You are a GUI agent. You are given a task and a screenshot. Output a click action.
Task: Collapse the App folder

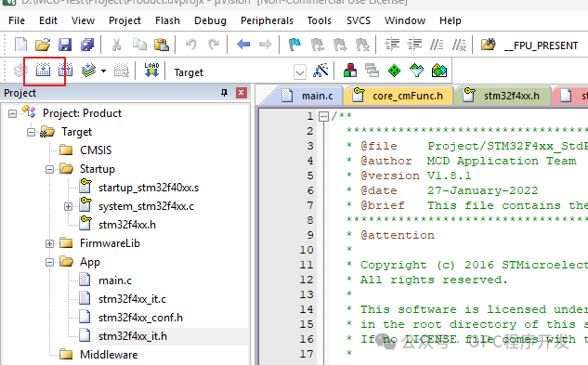click(49, 262)
